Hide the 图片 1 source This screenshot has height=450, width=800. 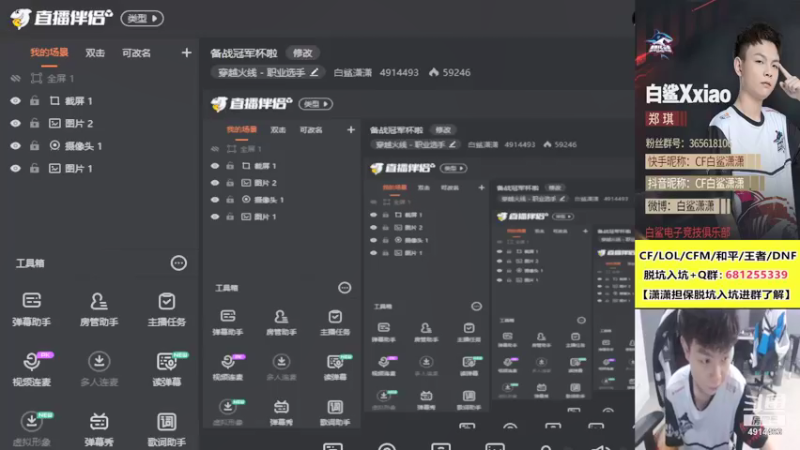point(15,168)
